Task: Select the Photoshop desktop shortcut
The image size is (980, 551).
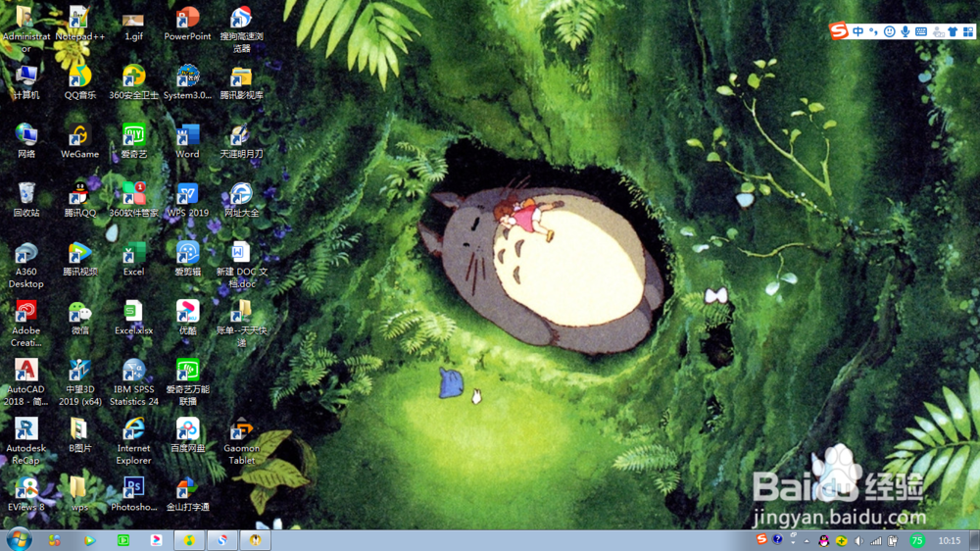Action: coord(133,494)
